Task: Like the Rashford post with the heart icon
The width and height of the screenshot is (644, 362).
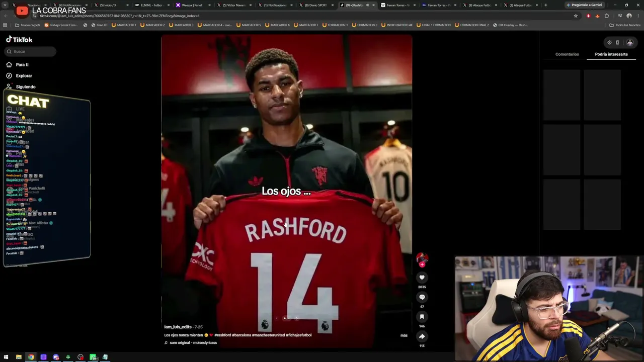Action: [422, 278]
